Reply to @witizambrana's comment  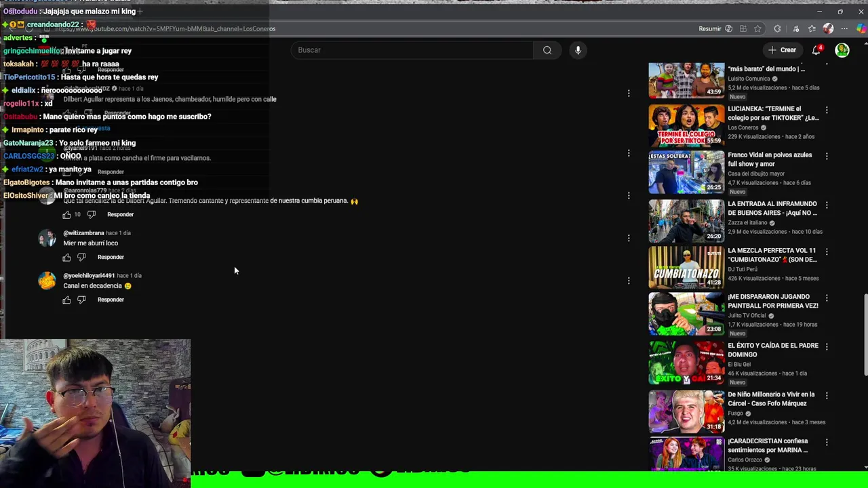coord(111,257)
